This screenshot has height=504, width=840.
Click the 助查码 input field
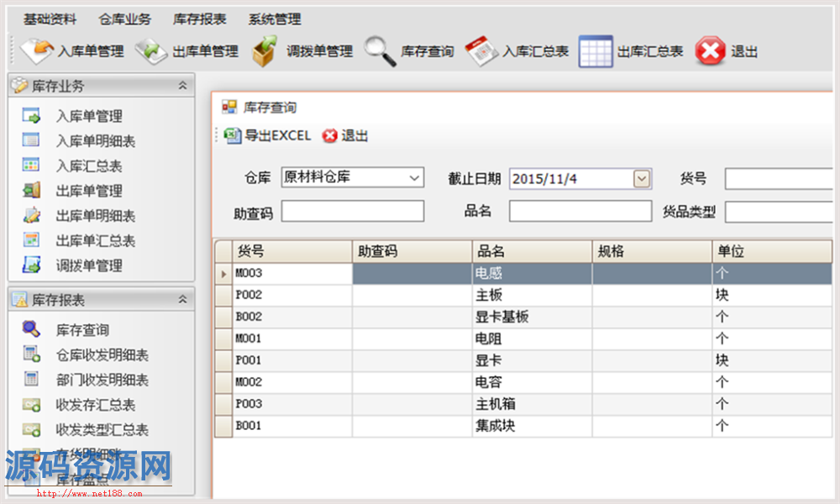[x=353, y=212]
